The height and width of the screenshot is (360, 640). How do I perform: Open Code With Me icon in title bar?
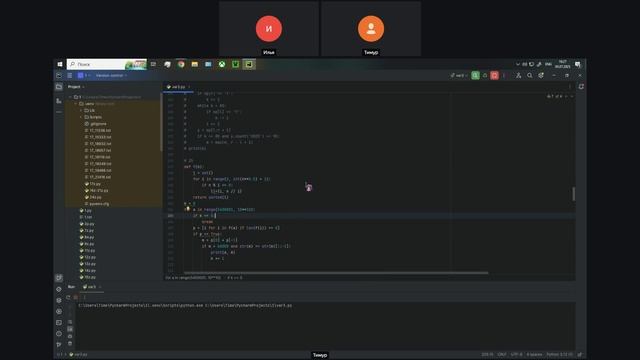tap(518, 76)
